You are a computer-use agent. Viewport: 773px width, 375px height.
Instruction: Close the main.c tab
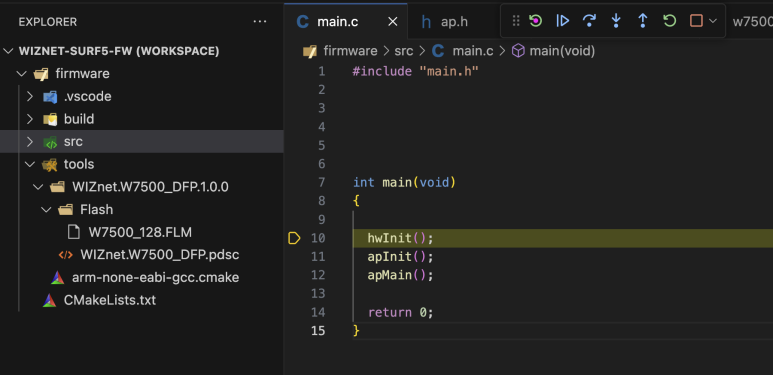coord(392,22)
